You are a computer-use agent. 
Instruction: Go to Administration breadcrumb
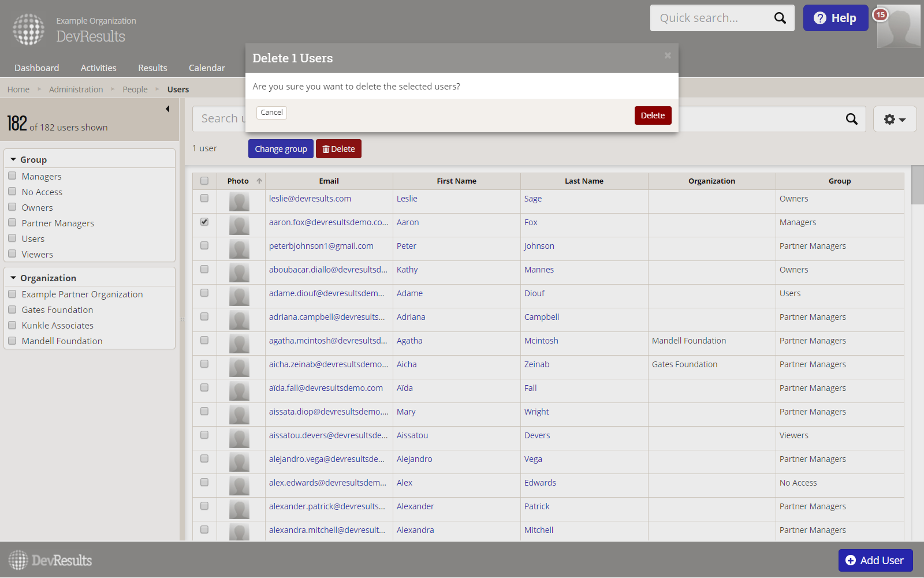76,90
